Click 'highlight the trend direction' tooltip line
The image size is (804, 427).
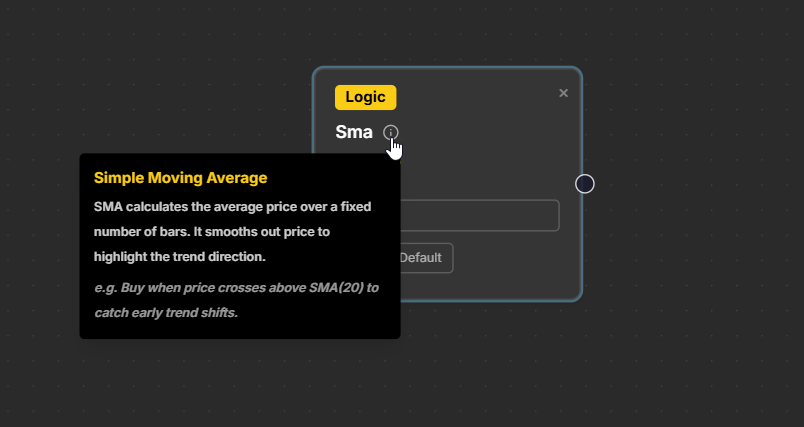180,256
